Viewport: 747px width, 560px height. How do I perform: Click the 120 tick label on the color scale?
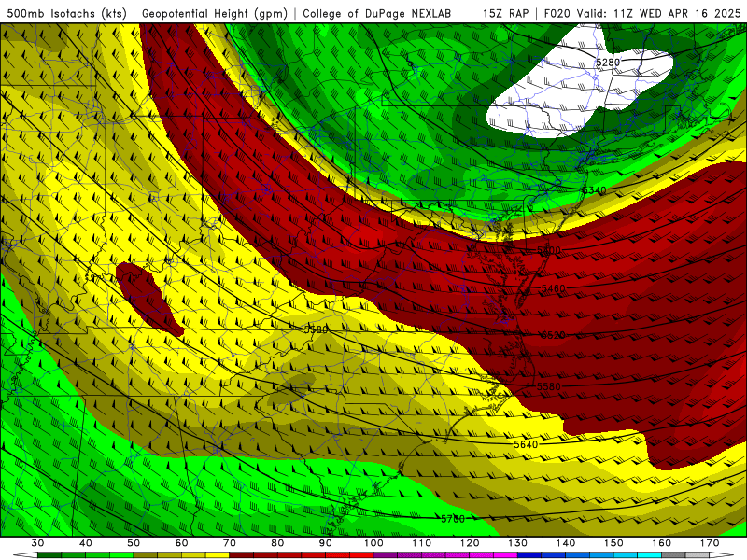pyautogui.click(x=470, y=543)
